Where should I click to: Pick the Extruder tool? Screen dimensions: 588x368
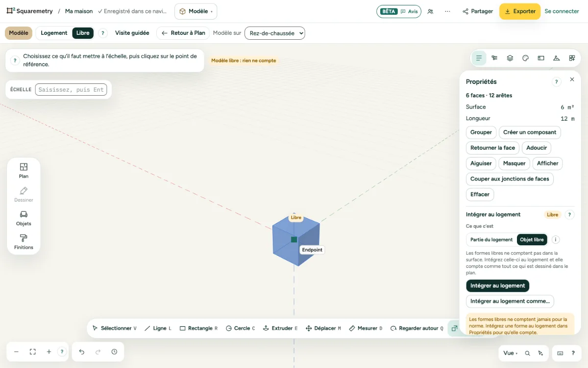280,328
